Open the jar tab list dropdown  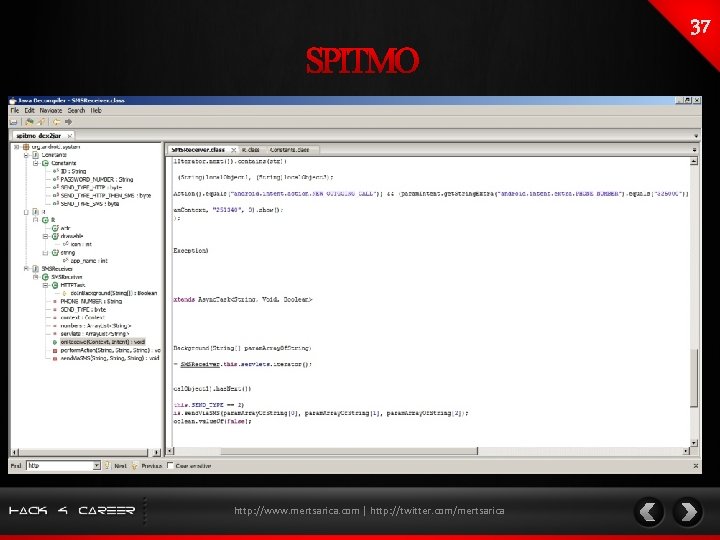click(696, 136)
